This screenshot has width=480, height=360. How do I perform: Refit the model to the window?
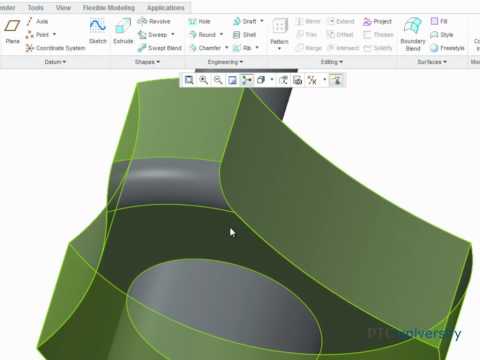click(x=189, y=80)
